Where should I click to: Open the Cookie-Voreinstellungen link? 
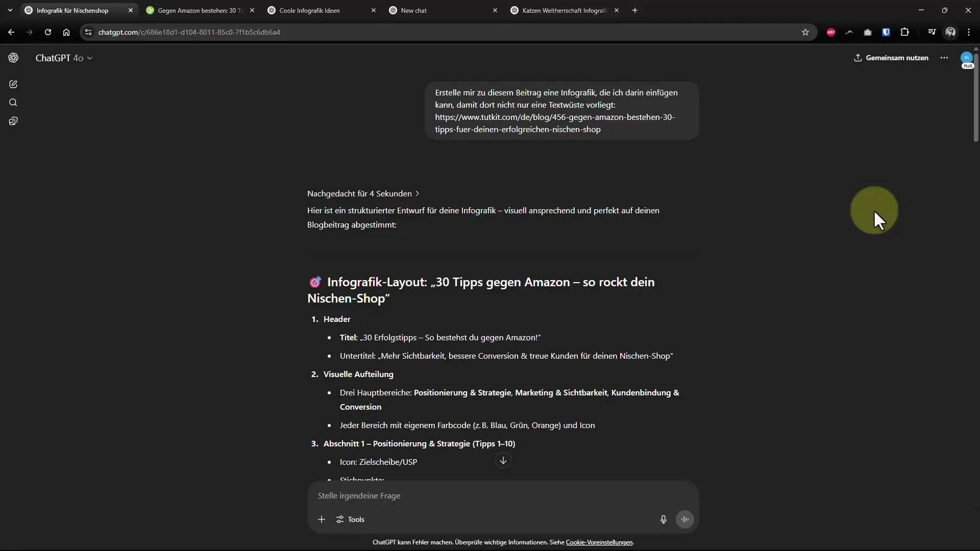click(599, 542)
